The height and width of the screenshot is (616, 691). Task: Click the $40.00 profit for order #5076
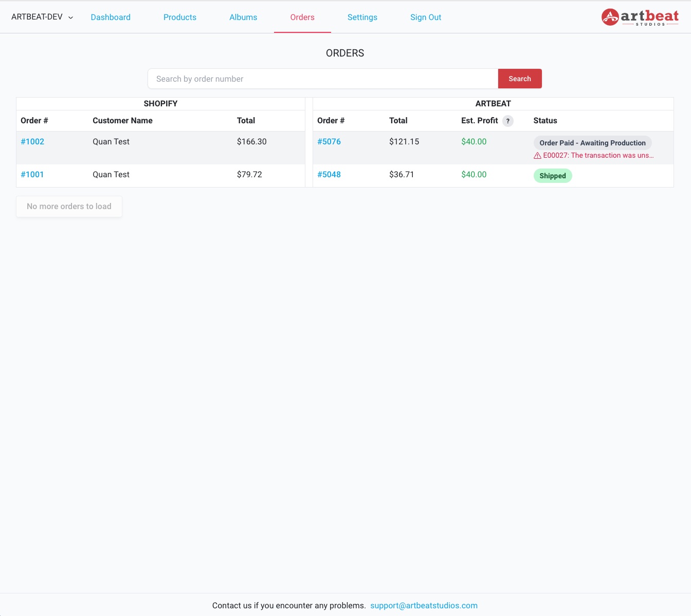tap(474, 142)
